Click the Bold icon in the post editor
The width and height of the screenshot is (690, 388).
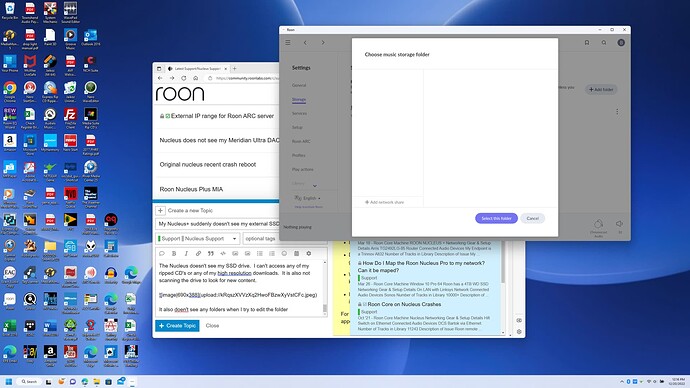point(174,253)
